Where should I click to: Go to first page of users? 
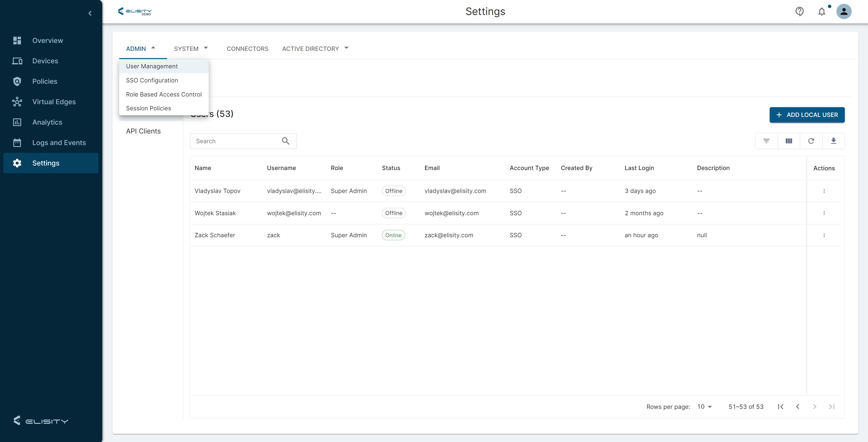pyautogui.click(x=780, y=407)
